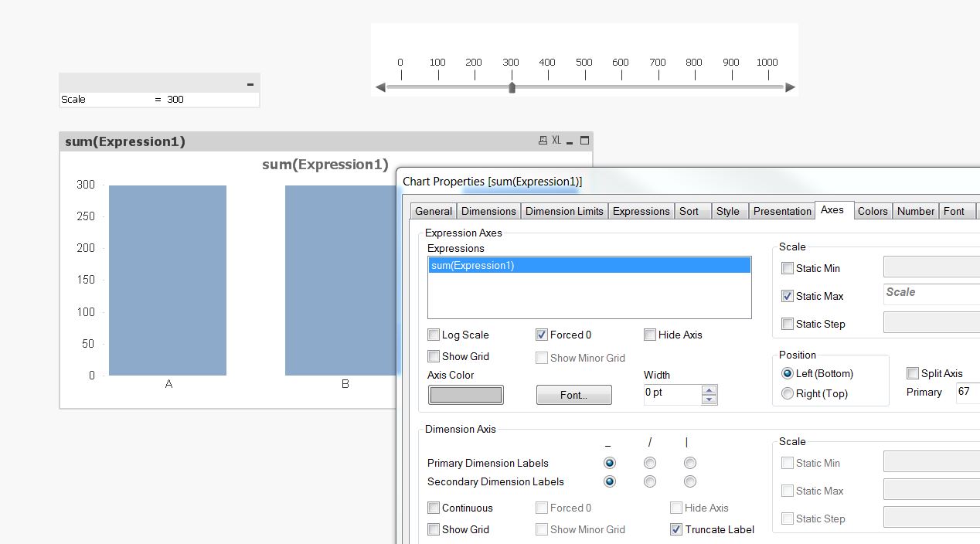Enable Log Scale checkbox
980x544 pixels.
tap(434, 335)
